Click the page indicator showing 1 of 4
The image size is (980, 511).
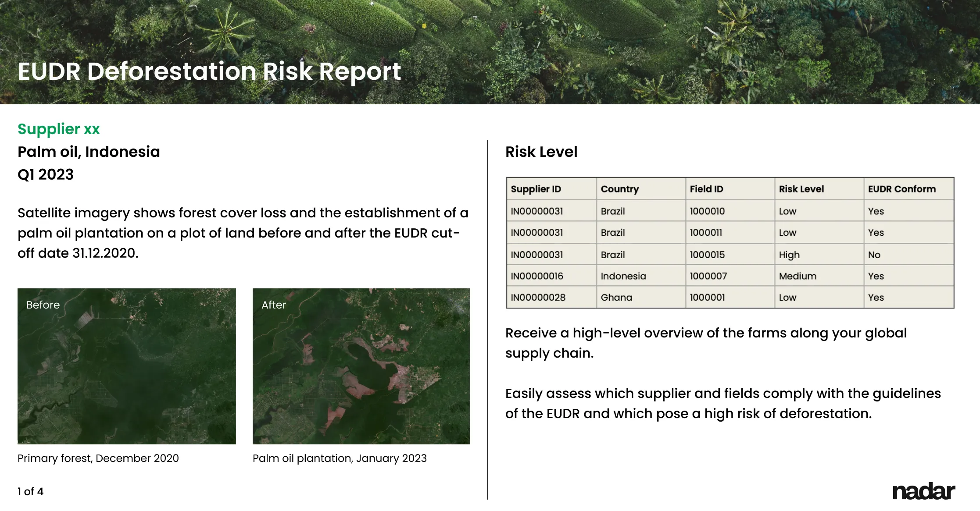click(x=30, y=491)
